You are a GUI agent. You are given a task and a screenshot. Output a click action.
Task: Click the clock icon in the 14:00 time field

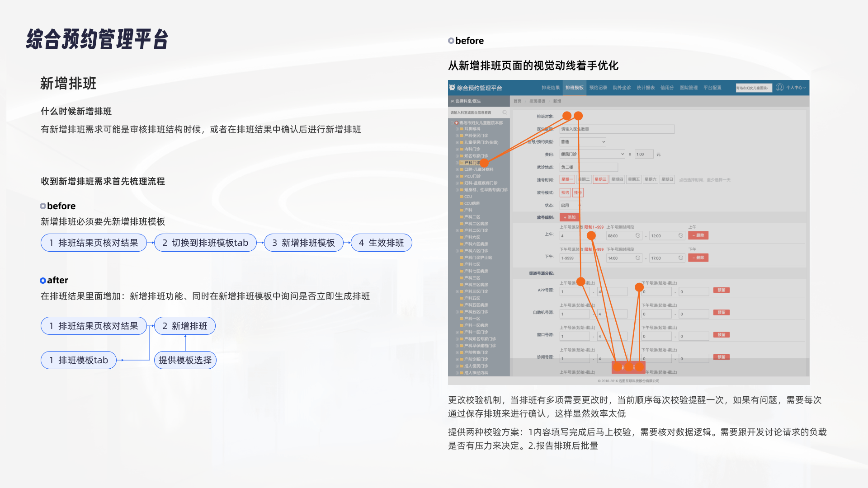tap(638, 258)
